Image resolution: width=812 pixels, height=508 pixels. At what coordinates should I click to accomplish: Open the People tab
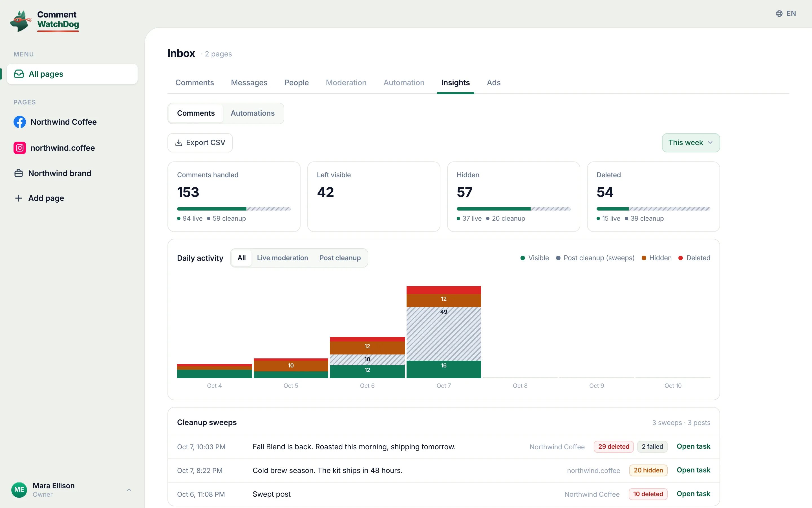point(296,83)
